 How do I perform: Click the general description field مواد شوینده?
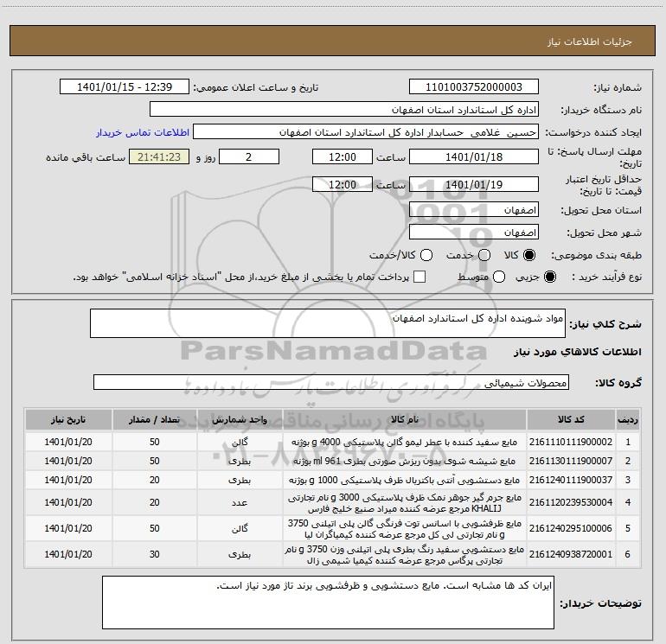point(328,323)
